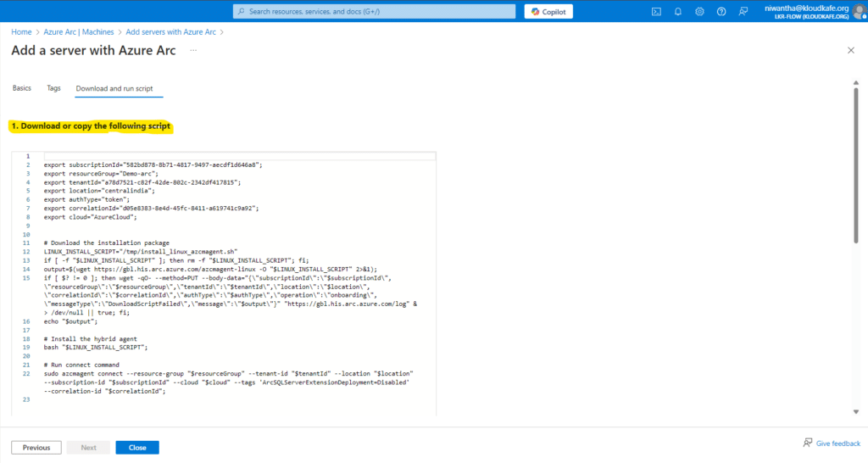Viewport: 868px width, 463px height.
Task: Click the scrollbar down arrow
Action: (x=854, y=411)
